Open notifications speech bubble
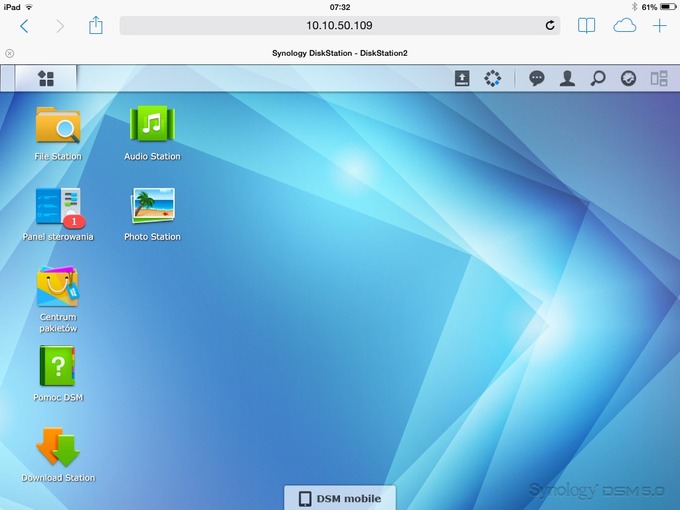Screen dimensions: 680x510 536,78
